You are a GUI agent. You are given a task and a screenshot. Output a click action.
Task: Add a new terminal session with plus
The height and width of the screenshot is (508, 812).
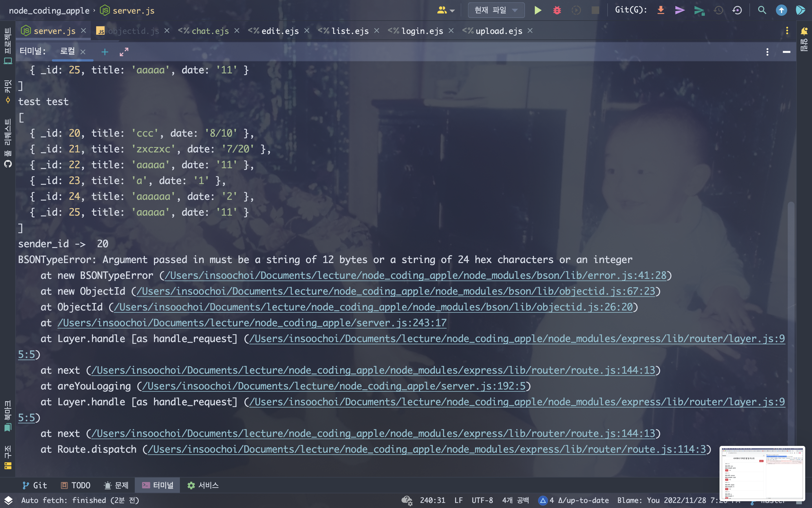tap(105, 52)
